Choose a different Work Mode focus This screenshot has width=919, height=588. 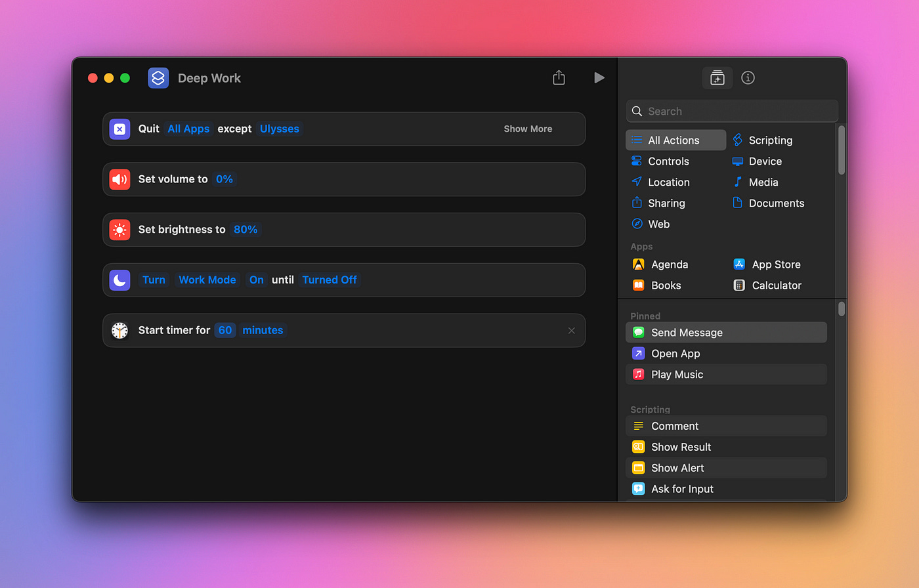pyautogui.click(x=207, y=280)
